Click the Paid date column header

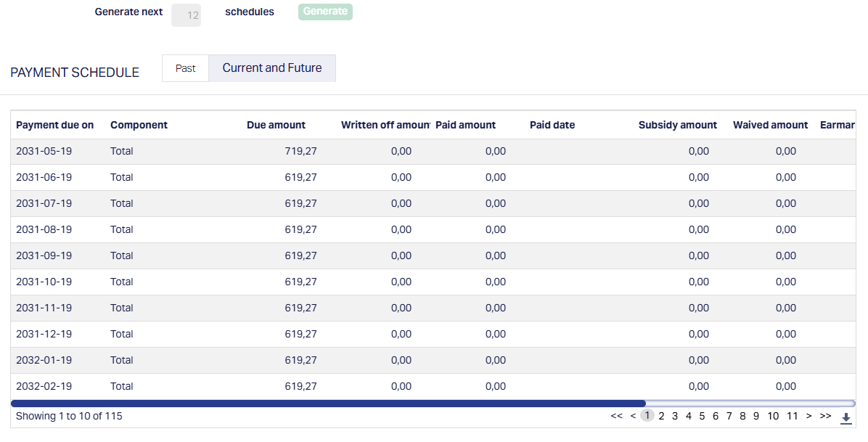tap(552, 125)
